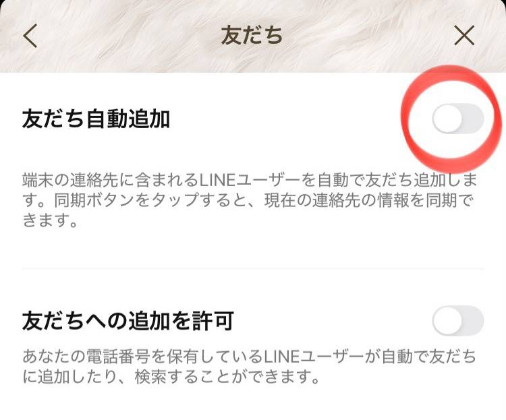Screen dimensions: 506x420
Task: Tap the final きます。 line of first description
Action: pyautogui.click(x=50, y=220)
